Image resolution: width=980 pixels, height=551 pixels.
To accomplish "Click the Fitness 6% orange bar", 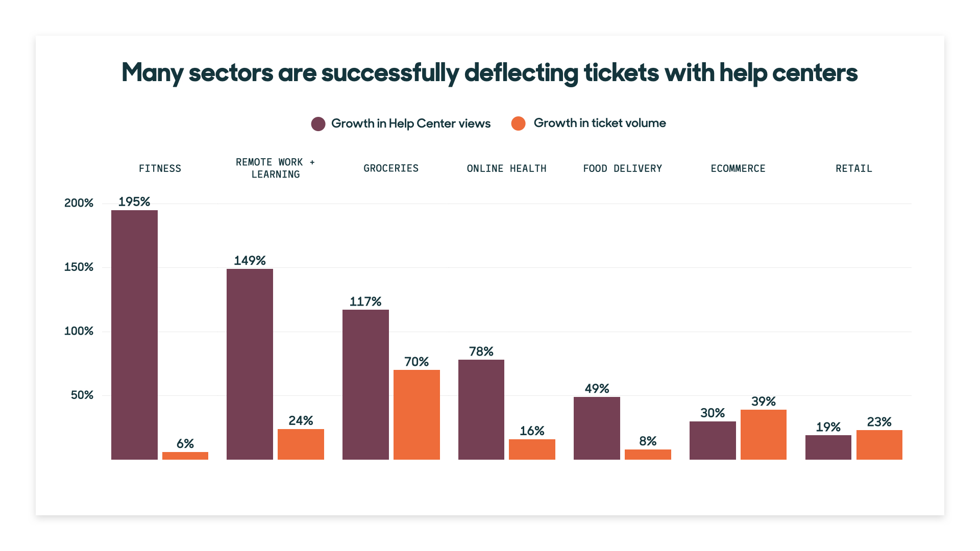I will [185, 456].
